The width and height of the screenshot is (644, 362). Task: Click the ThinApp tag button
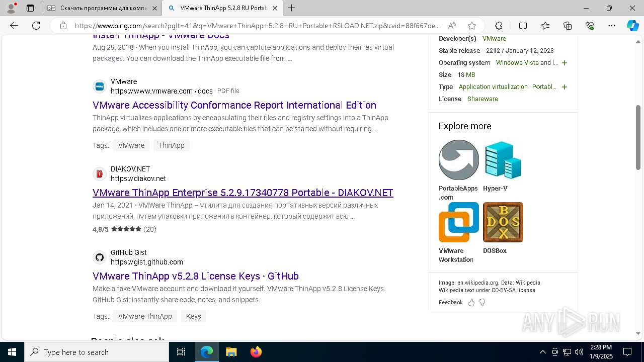click(172, 145)
